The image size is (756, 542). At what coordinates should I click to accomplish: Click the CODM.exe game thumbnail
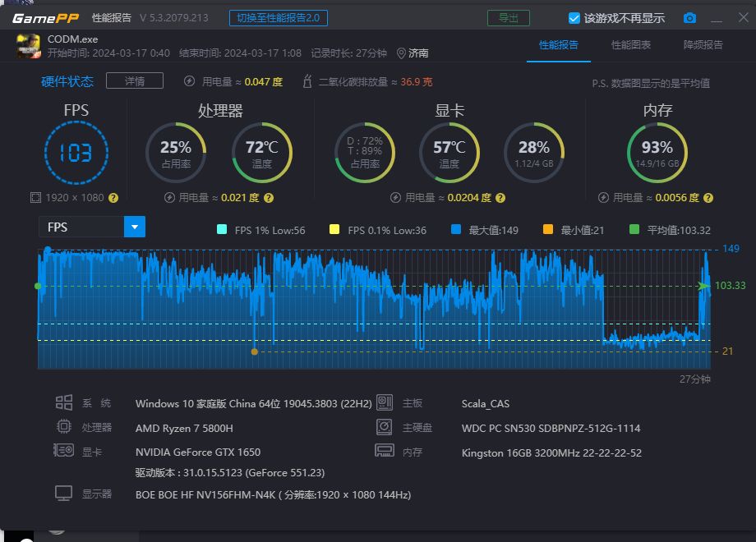tap(29, 46)
